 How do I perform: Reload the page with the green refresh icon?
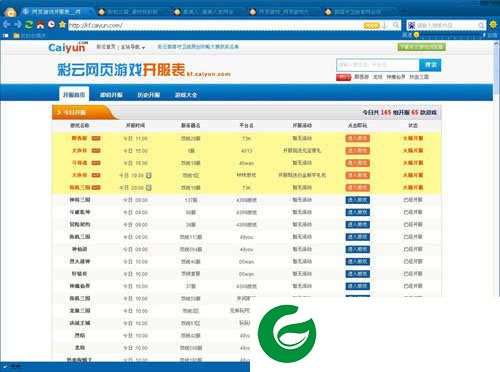29,25
